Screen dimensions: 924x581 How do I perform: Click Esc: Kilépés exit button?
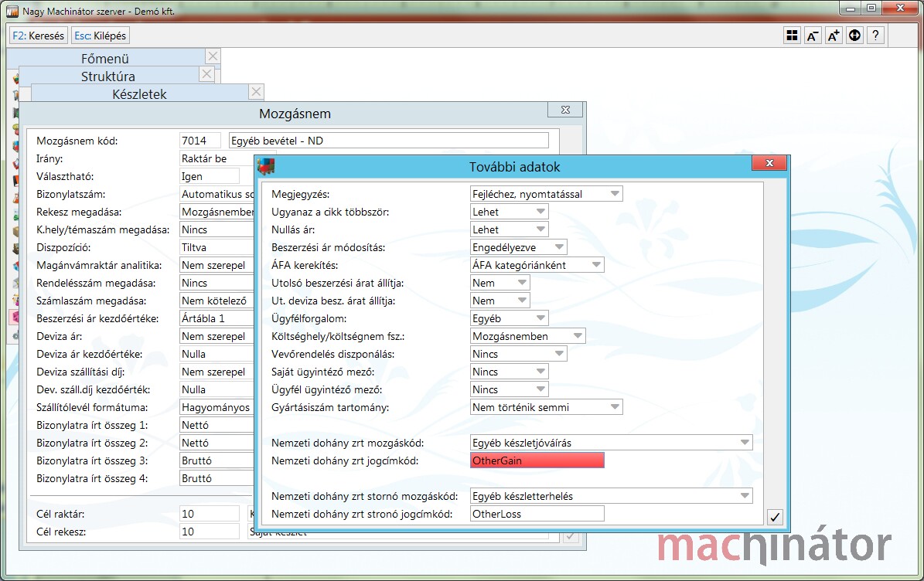tap(101, 36)
